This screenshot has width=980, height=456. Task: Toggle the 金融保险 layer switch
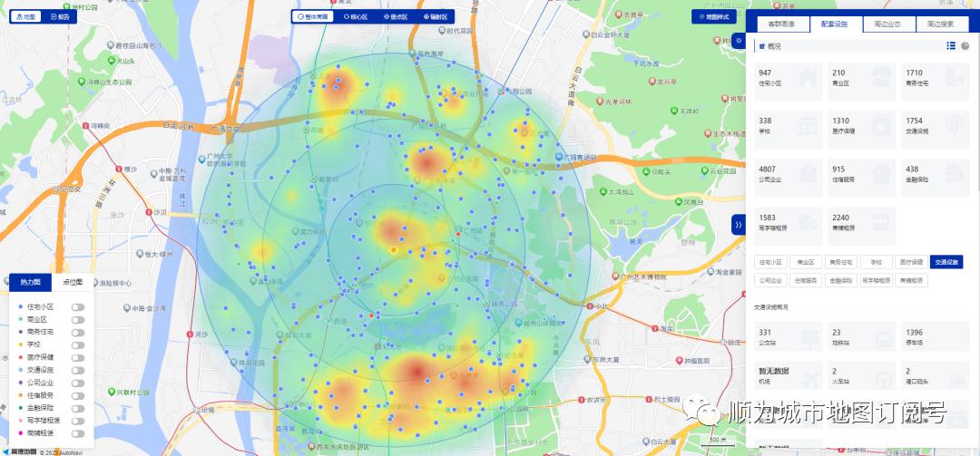(x=77, y=408)
